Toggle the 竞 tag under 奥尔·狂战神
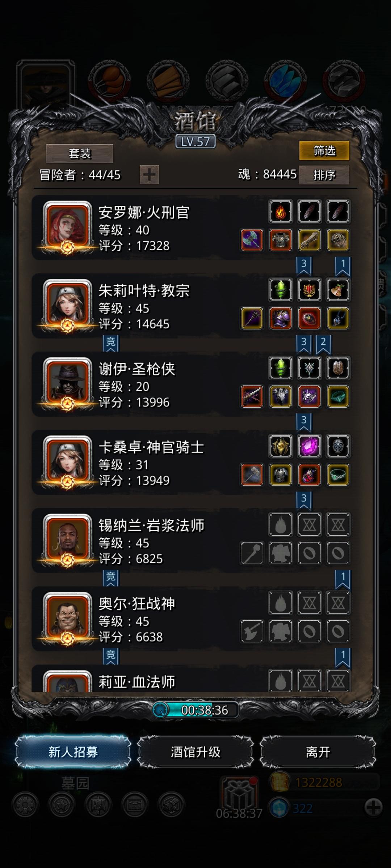This screenshot has width=391, height=868. pos(111,656)
